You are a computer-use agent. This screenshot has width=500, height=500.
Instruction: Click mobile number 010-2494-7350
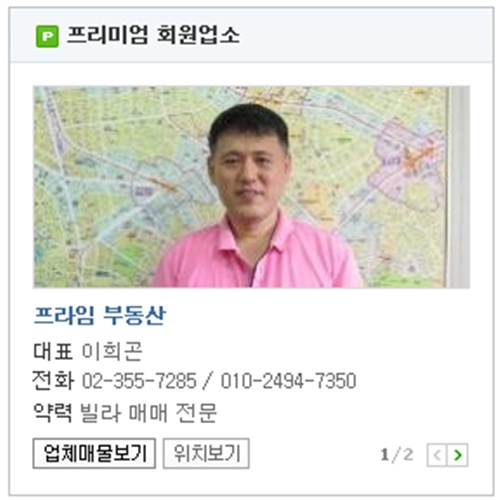pyautogui.click(x=289, y=381)
